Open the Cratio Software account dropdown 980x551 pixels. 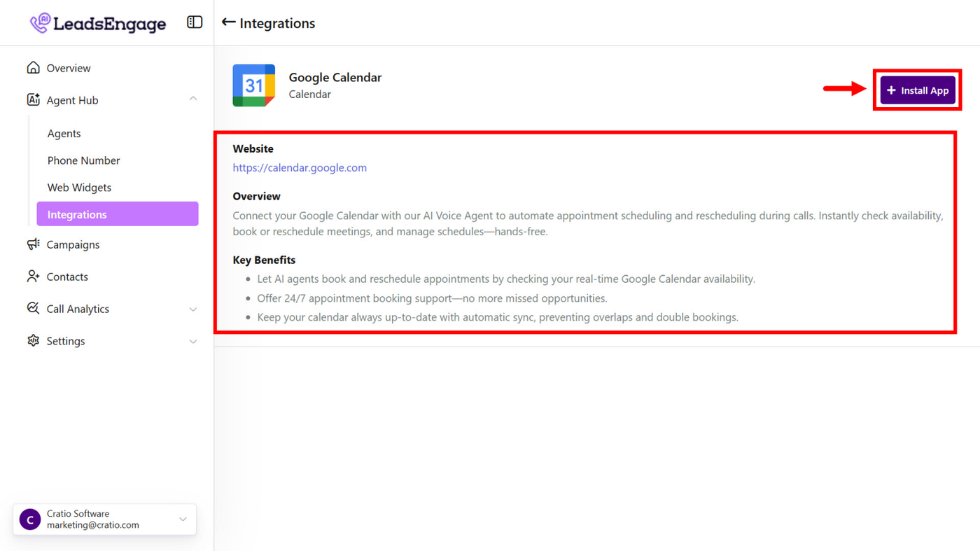(x=183, y=519)
